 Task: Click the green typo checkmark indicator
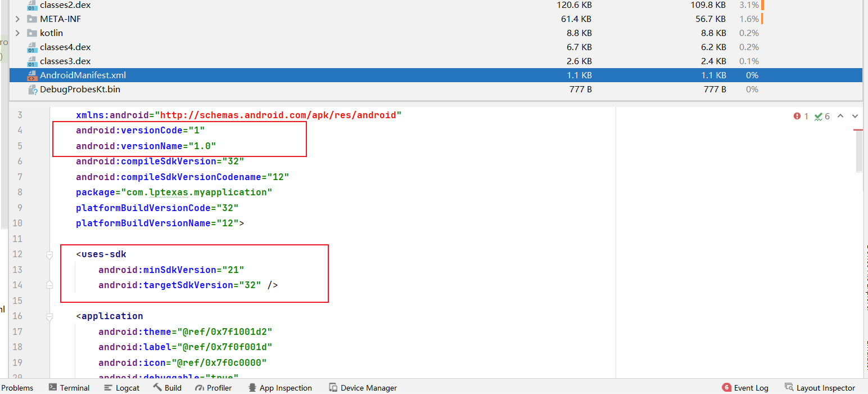[x=819, y=116]
